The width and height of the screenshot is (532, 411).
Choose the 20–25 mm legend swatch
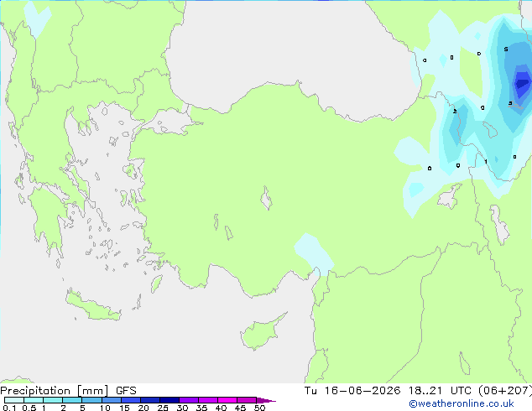[149, 400]
